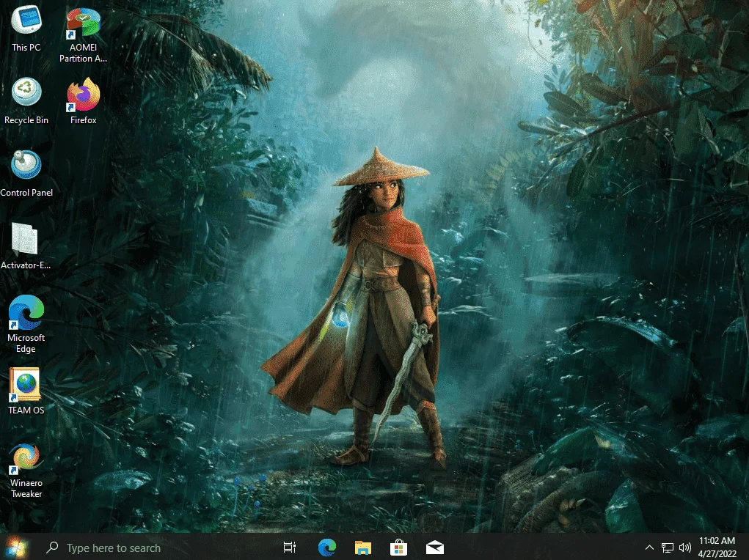
Task: Open Microsoft Store from the taskbar
Action: [x=398, y=548]
